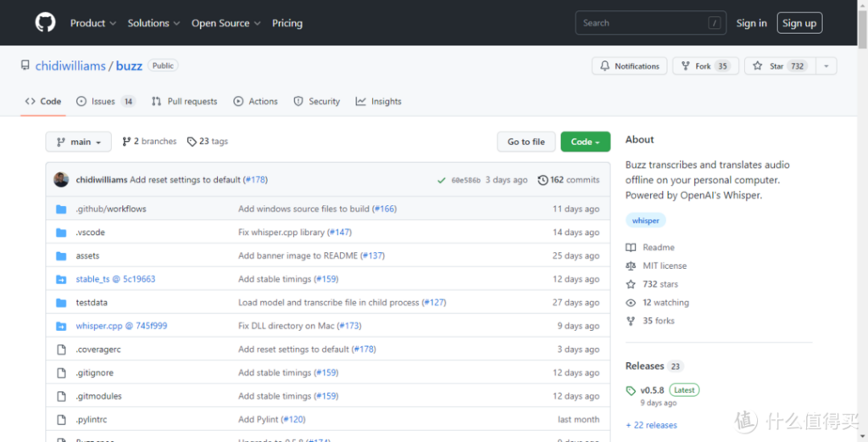Click the GitHub logo icon
The height and width of the screenshot is (442, 868).
pos(45,23)
